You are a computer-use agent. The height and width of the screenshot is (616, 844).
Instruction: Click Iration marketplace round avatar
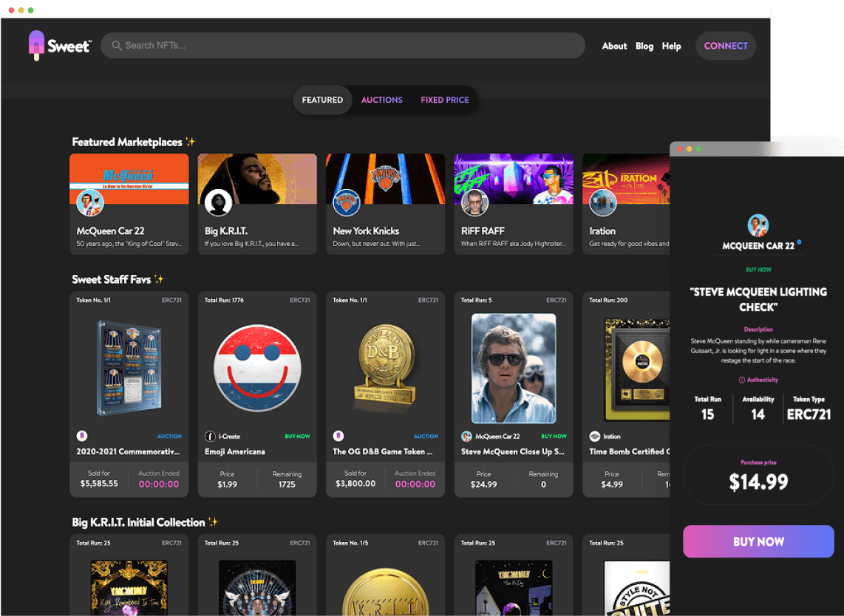pyautogui.click(x=602, y=203)
